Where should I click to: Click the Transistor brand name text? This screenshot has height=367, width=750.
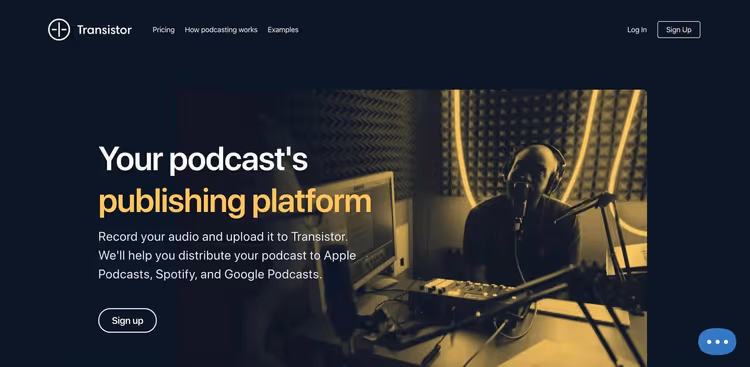tap(104, 30)
